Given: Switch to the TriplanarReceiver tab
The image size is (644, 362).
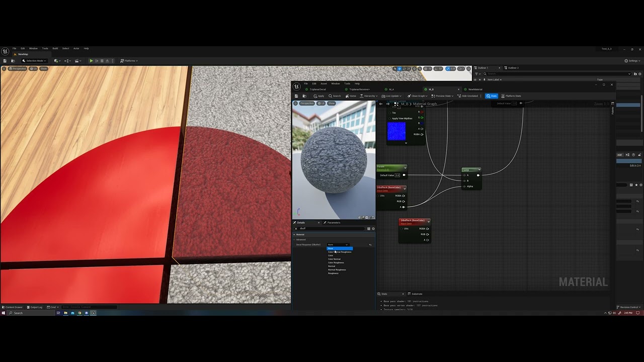Looking at the screenshot, I should click(x=360, y=89).
